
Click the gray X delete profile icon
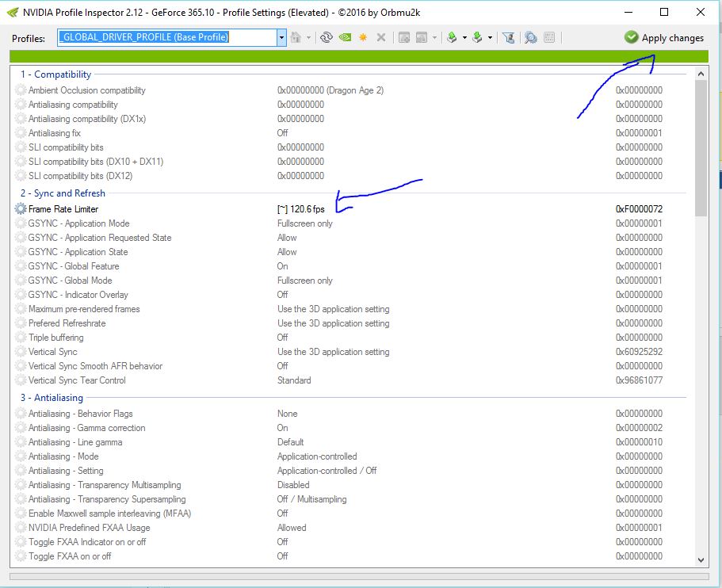380,37
